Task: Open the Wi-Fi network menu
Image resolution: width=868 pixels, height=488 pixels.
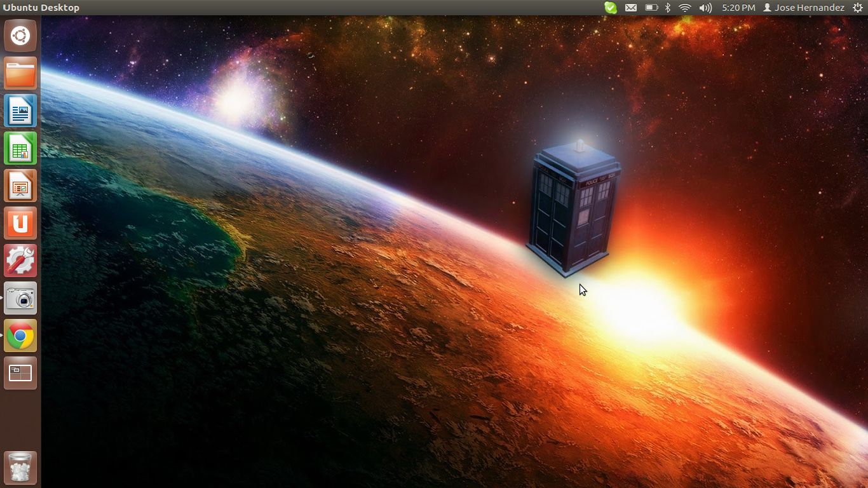Action: pos(684,8)
